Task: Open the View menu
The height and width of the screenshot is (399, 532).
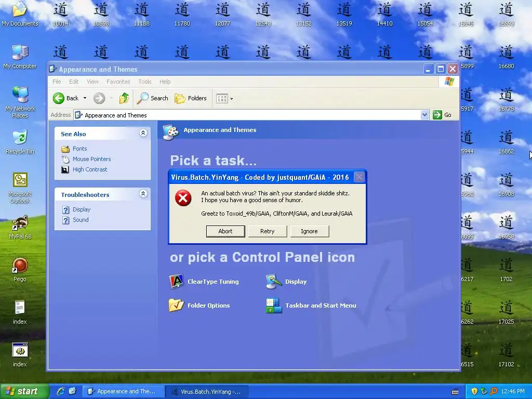Action: (x=92, y=82)
